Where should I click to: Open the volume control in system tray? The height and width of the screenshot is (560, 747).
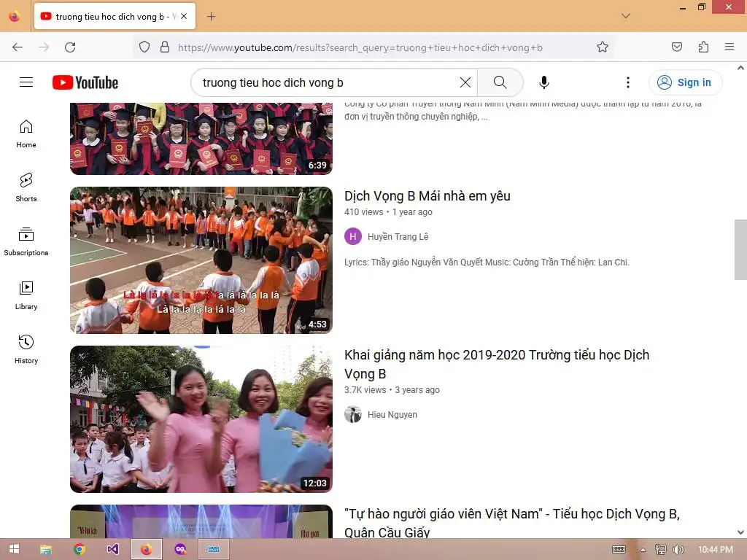[x=678, y=550]
